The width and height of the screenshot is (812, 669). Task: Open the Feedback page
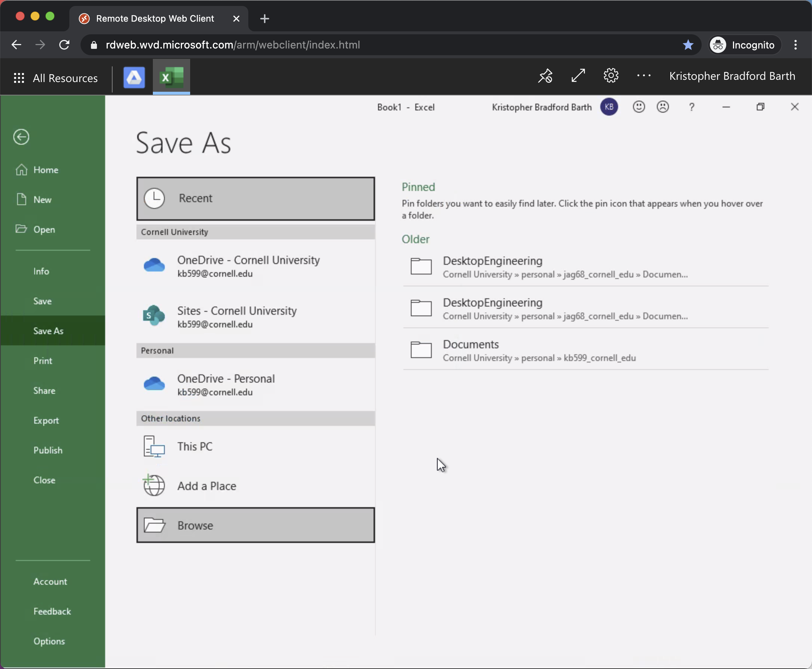(x=53, y=611)
